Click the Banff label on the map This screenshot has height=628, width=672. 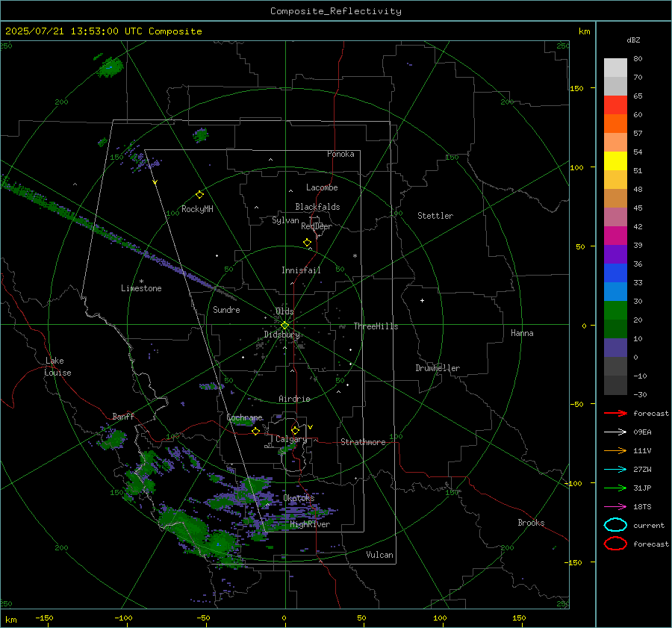pos(123,416)
